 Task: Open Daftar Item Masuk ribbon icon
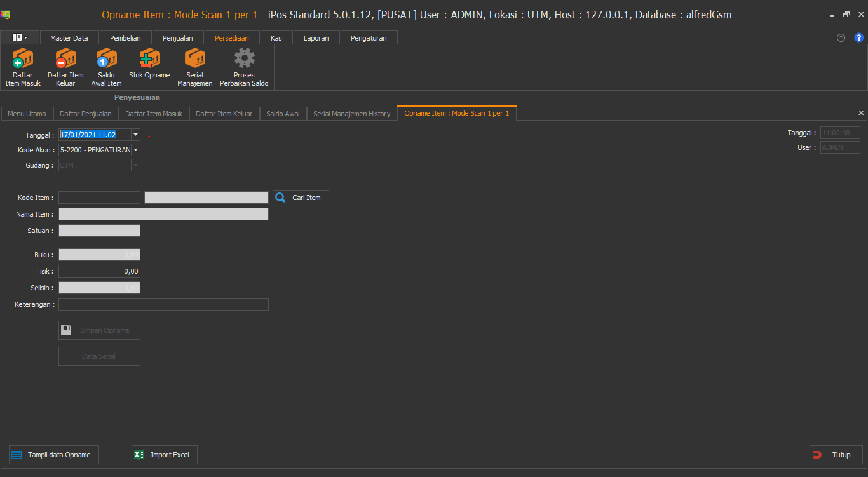coord(23,67)
